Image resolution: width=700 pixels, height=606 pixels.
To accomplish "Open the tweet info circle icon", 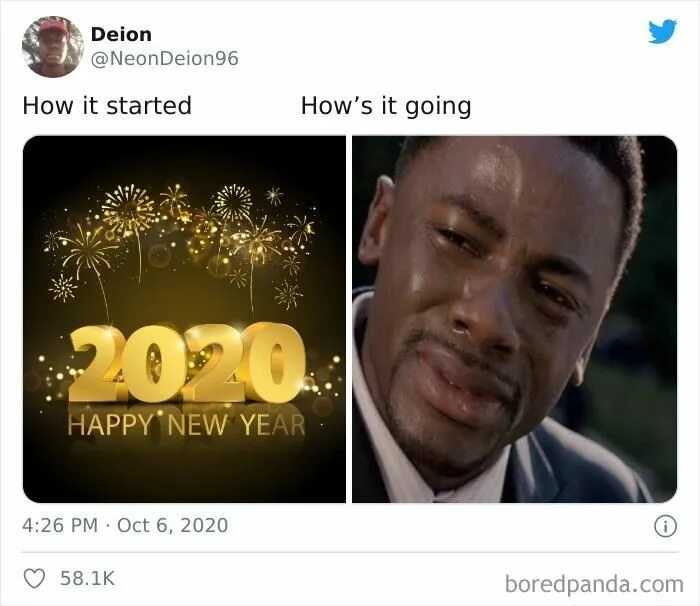I will (x=665, y=526).
